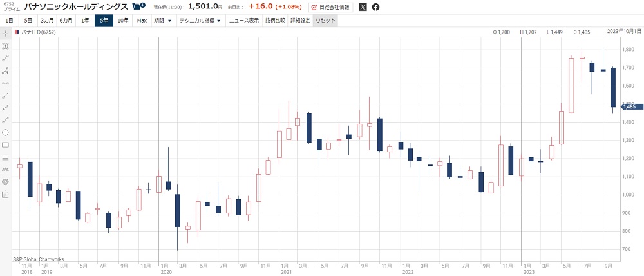The height and width of the screenshot is (276, 644).
Task: Expand the テクニカル指標 indicators dropdown
Action: (x=200, y=21)
